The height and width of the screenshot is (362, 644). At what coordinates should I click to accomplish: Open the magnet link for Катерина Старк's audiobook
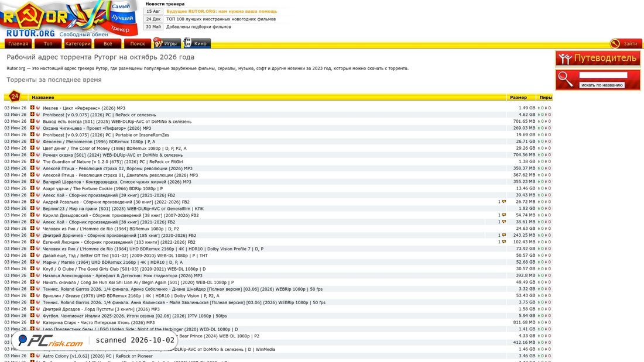[x=38, y=322]
